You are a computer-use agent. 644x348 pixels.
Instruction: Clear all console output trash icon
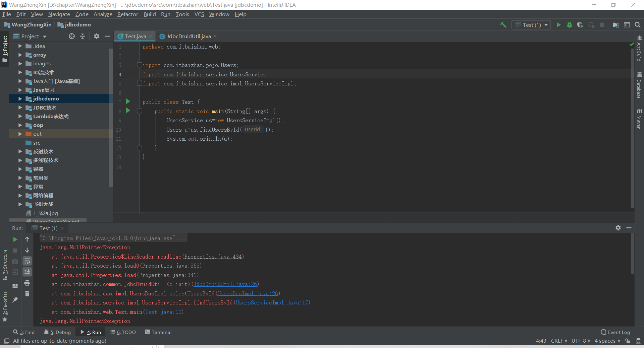(27, 294)
